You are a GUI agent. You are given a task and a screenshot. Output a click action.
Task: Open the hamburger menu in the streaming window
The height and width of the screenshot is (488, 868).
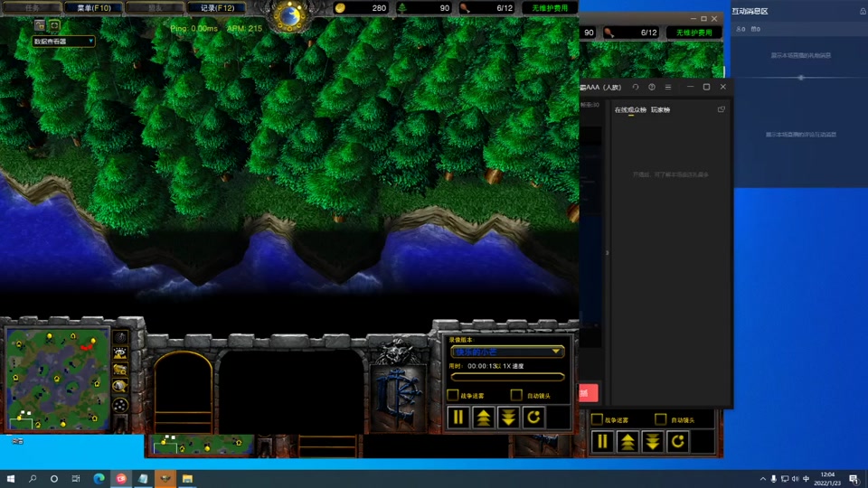(668, 87)
